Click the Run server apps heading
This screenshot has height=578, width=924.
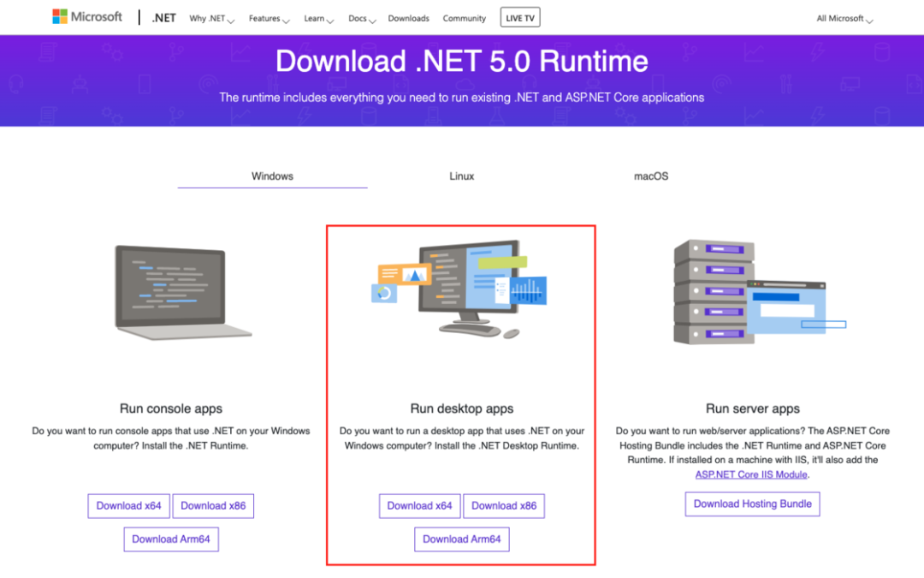[753, 408]
